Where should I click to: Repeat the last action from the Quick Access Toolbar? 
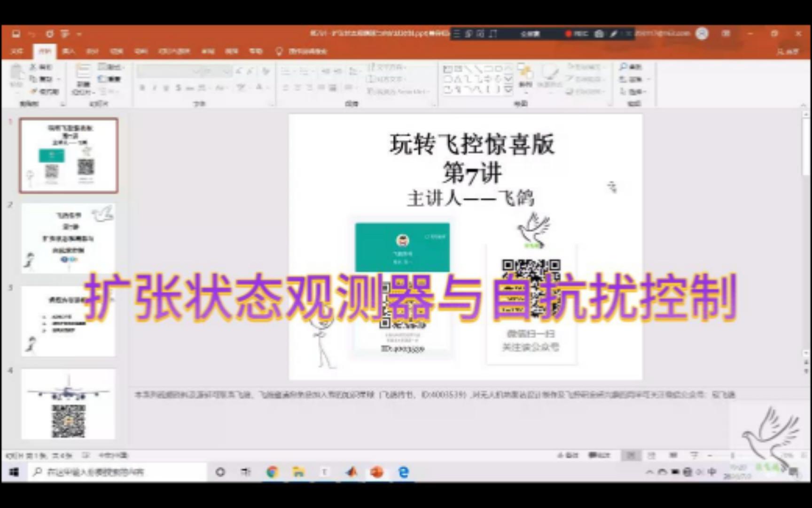(x=49, y=34)
